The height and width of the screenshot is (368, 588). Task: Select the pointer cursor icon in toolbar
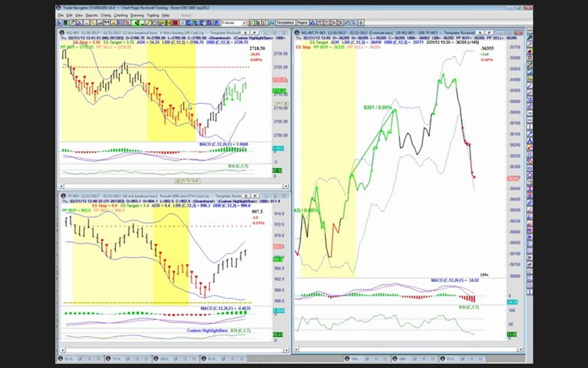coord(353,23)
